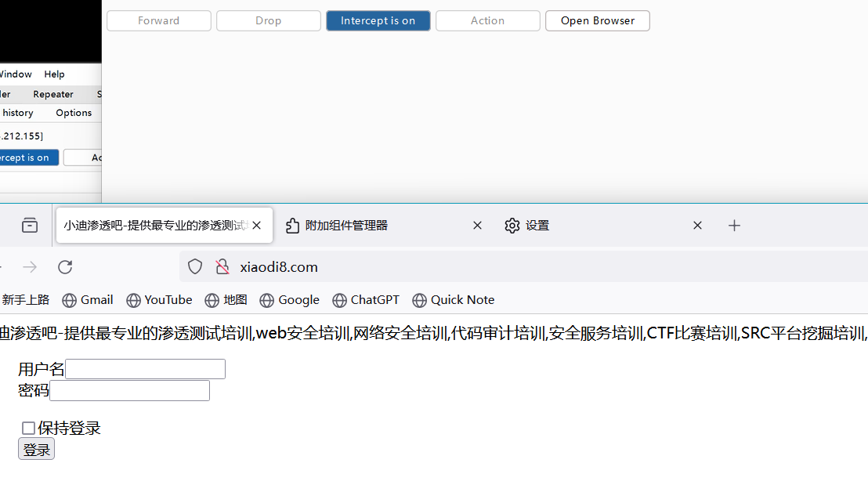Image resolution: width=868 pixels, height=492 pixels.
Task: Open the Options sub-tab
Action: pyautogui.click(x=74, y=113)
